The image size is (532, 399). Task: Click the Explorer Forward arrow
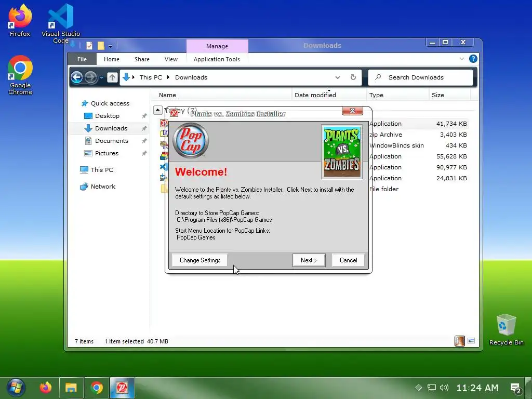coord(90,77)
